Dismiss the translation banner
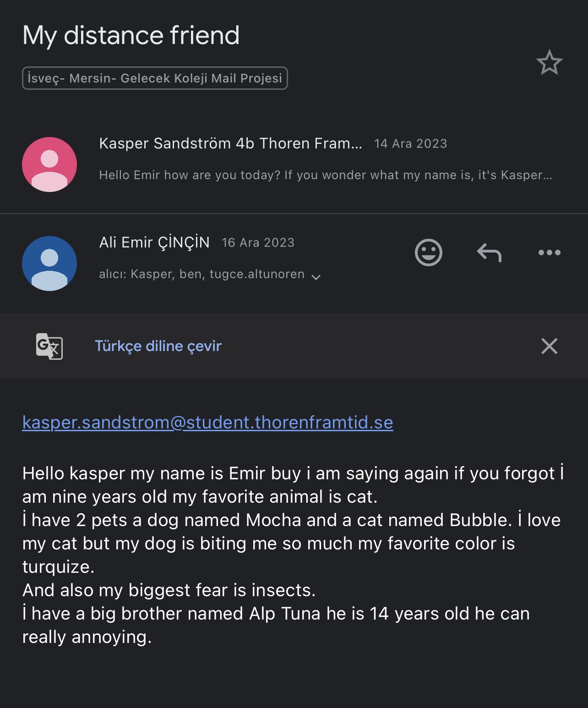588x708 pixels. pos(549,346)
